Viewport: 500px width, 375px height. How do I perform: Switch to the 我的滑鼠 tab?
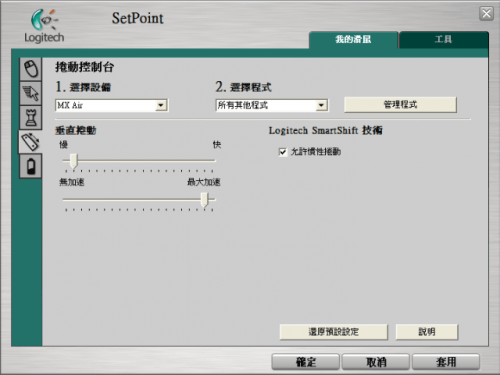[x=353, y=40]
